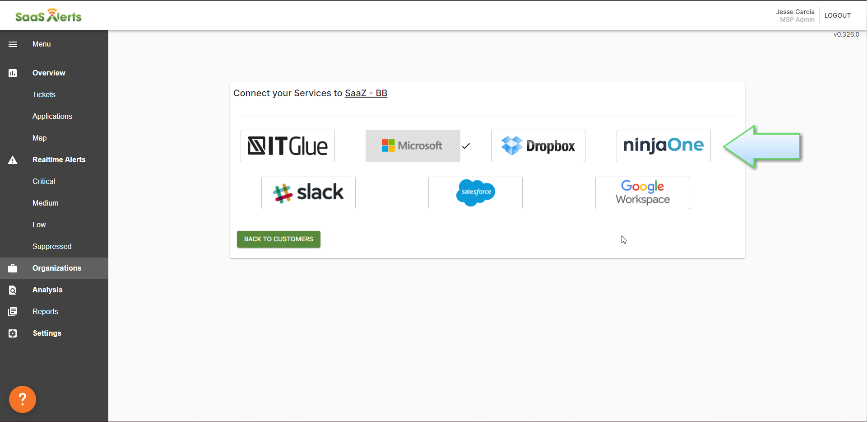Select the Microsoft service tile
Viewport: 868px width, 422px height.
(x=413, y=146)
